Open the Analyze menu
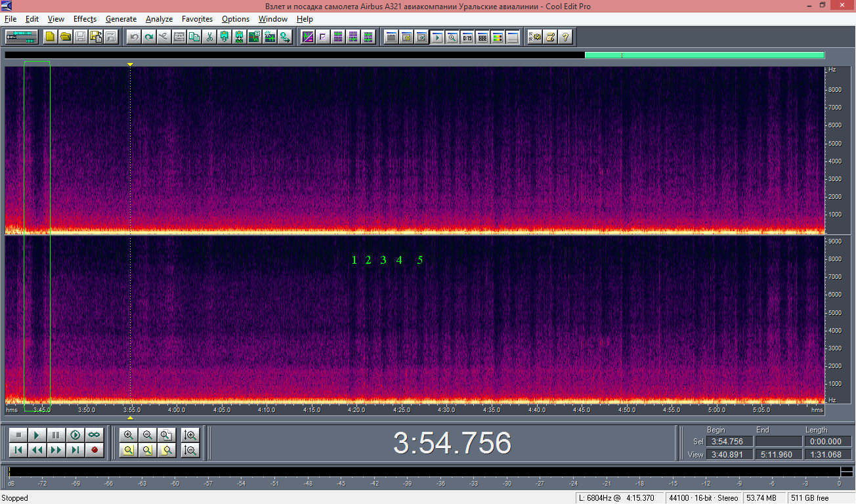 (159, 19)
